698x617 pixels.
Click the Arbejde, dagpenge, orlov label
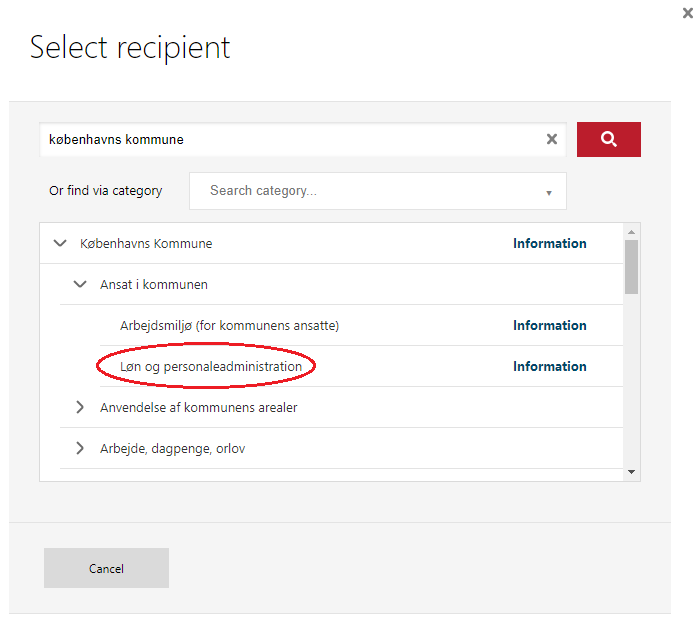173,448
